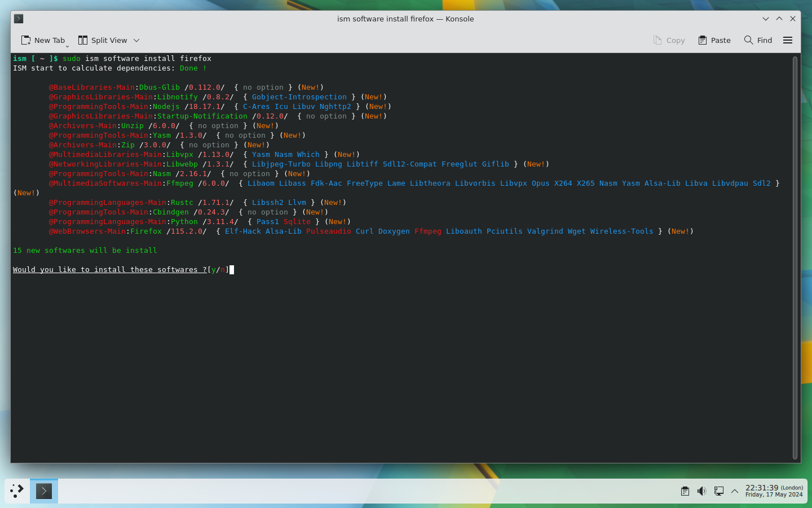The width and height of the screenshot is (812, 508).
Task: Select Konsole task in taskbar
Action: (x=44, y=491)
